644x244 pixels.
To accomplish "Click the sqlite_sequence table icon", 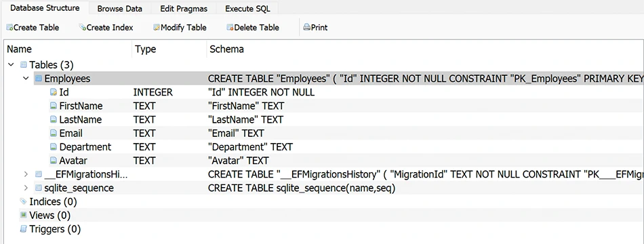I will (38, 188).
